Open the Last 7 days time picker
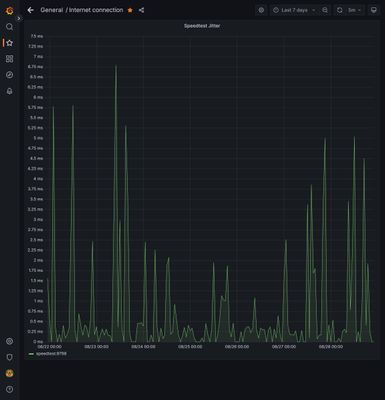This screenshot has width=385, height=400. [294, 10]
